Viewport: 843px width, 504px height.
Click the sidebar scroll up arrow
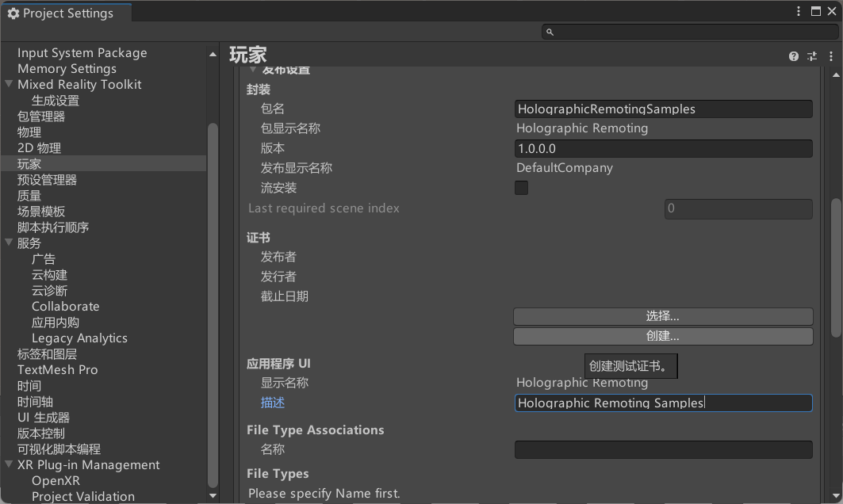click(x=213, y=54)
